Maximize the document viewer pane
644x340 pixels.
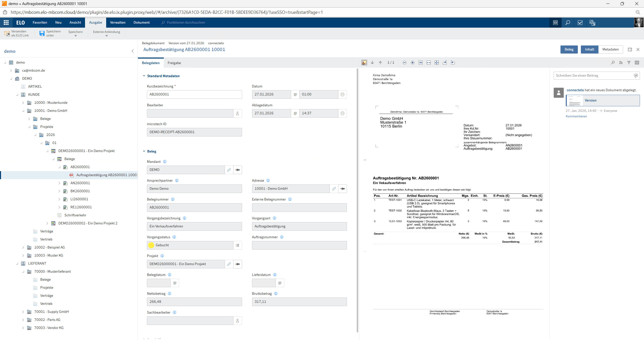click(630, 50)
